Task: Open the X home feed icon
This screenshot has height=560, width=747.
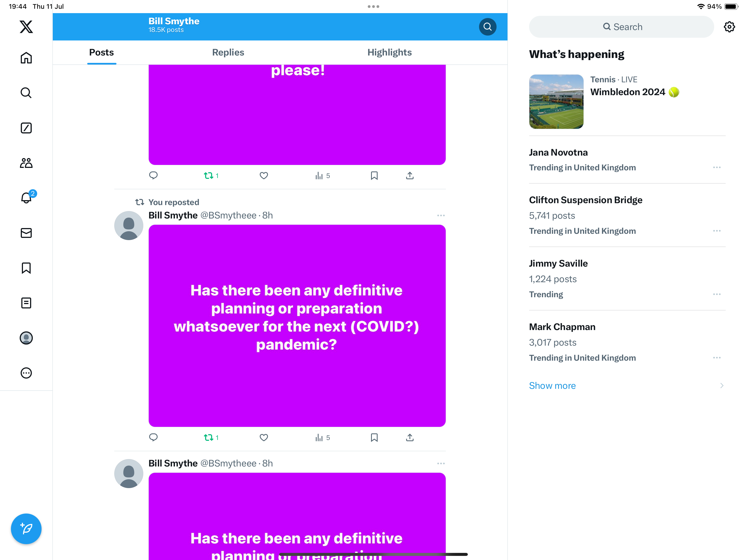Action: pyautogui.click(x=26, y=58)
